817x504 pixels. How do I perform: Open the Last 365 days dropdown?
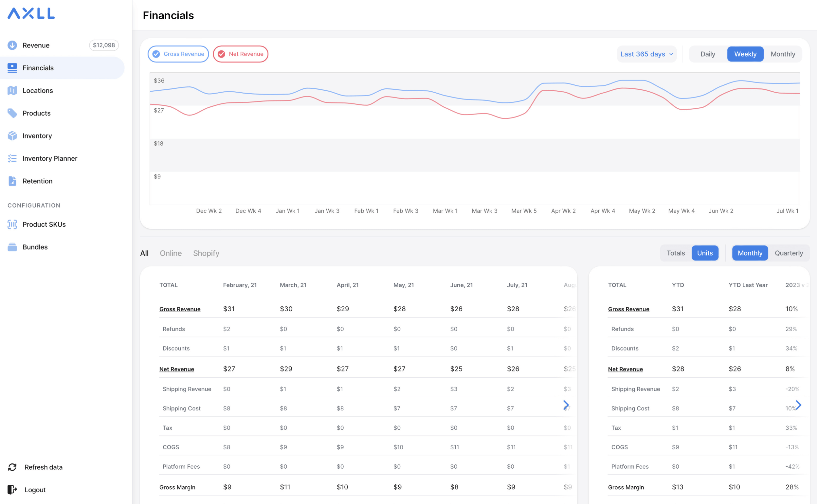click(x=647, y=54)
